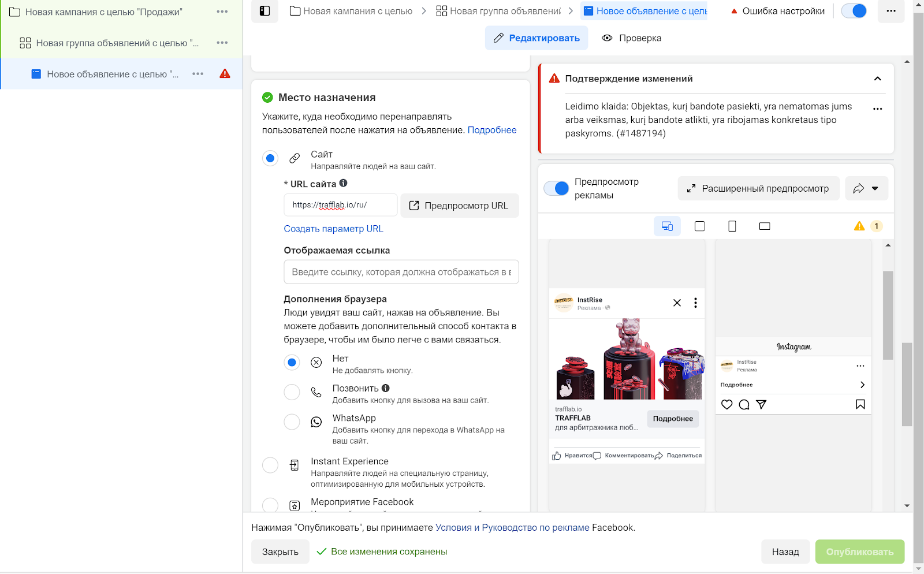The image size is (924, 574).
Task: Click the Instagram preview three-dot menu
Action: [860, 366]
